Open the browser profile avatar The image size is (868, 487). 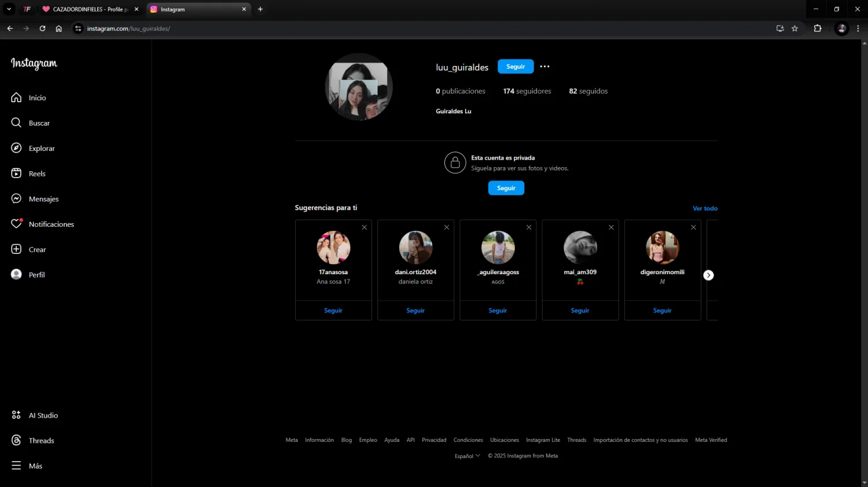pos(842,28)
